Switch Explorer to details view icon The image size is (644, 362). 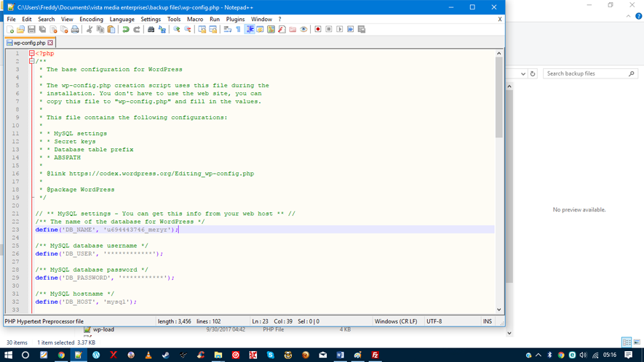(x=627, y=342)
